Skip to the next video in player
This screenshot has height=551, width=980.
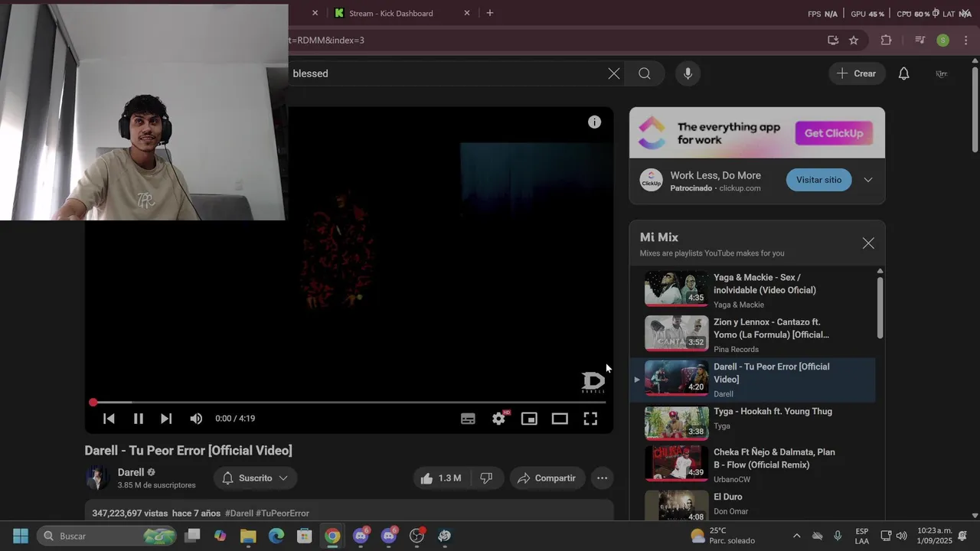166,419
